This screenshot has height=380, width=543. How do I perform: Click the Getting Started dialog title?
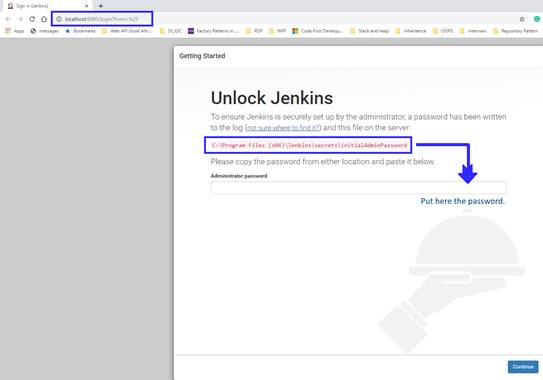[x=202, y=56]
